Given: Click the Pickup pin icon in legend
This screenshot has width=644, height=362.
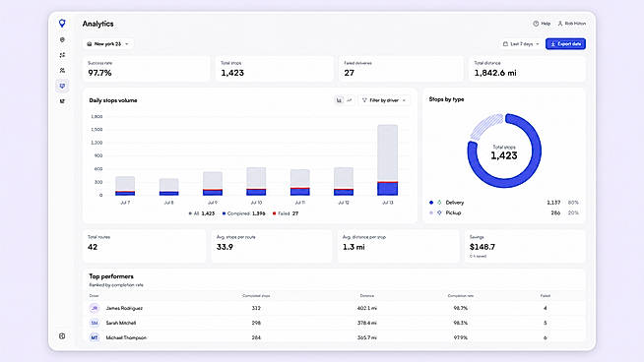Looking at the screenshot, I should point(439,213).
